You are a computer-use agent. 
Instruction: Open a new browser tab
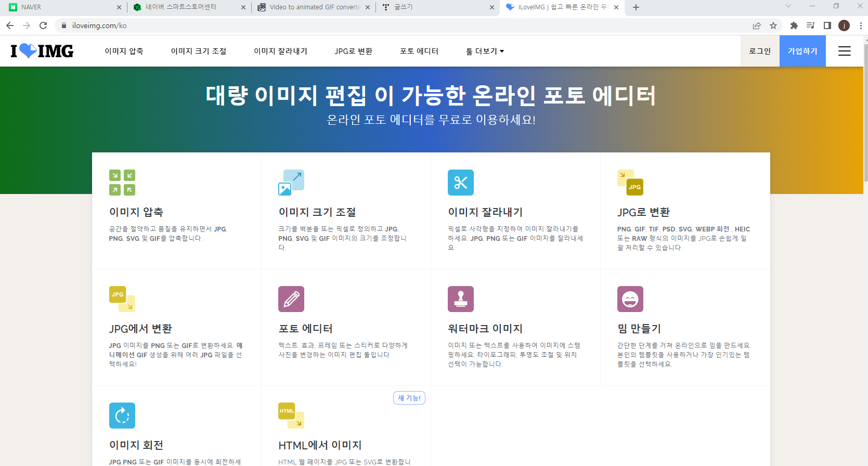click(636, 7)
